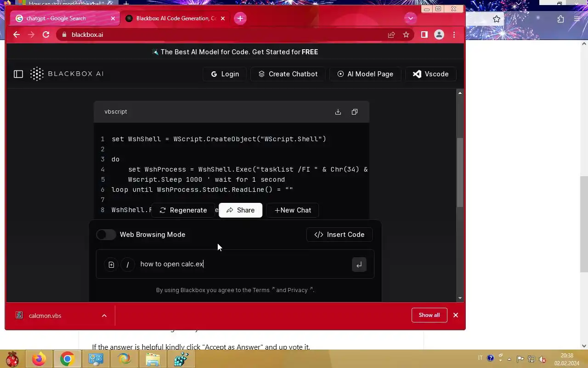Share the chat
The height and width of the screenshot is (368, 588).
240,210
